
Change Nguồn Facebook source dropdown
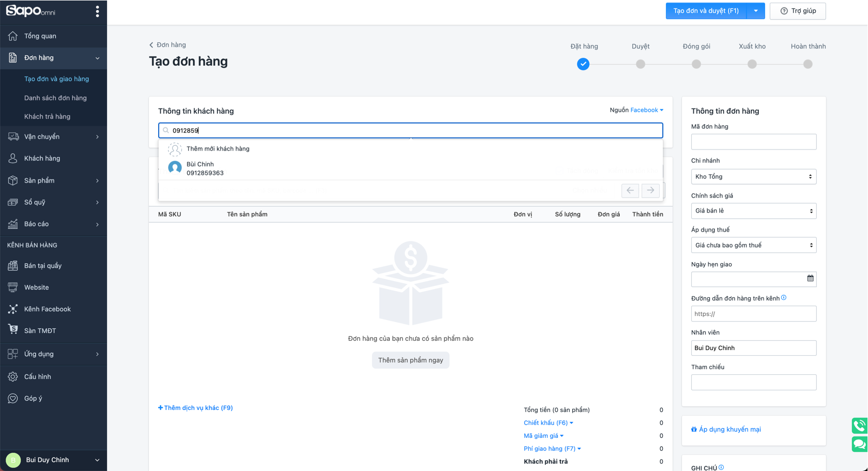click(x=646, y=110)
